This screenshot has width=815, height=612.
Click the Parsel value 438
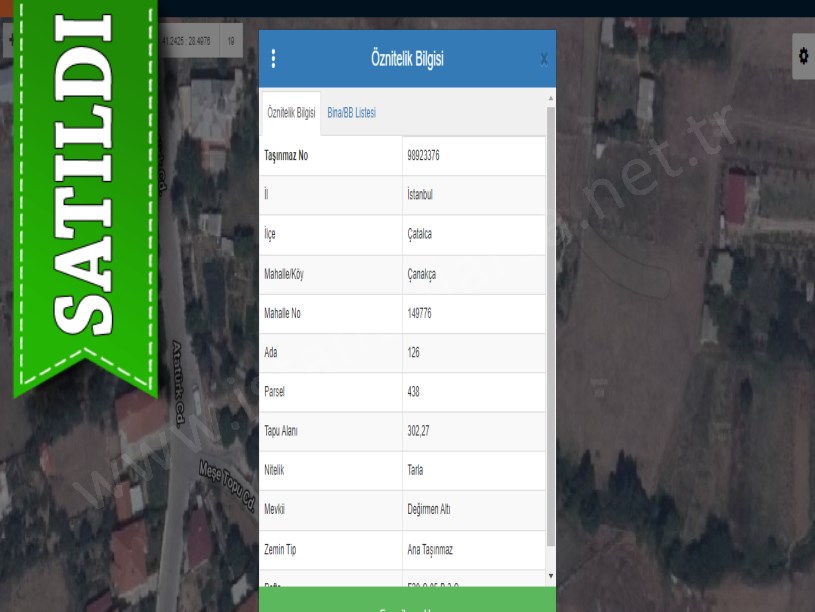[414, 392]
